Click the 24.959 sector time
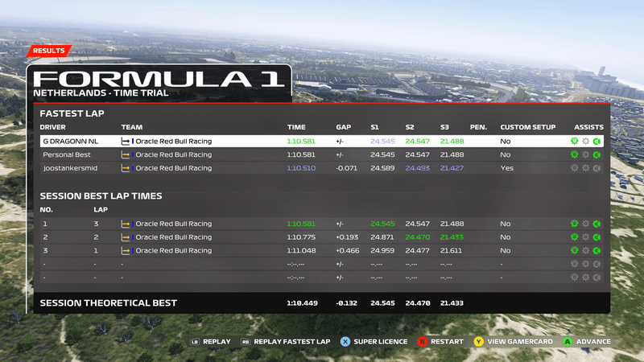 click(382, 250)
